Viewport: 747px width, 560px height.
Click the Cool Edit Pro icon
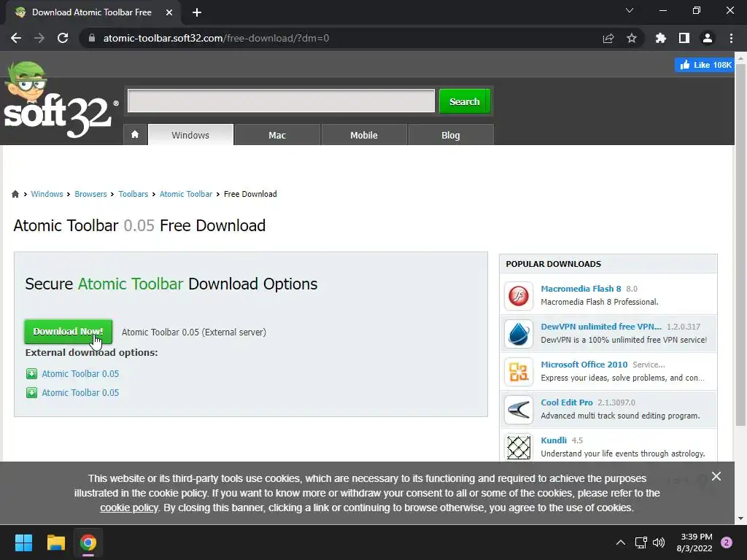click(x=519, y=410)
